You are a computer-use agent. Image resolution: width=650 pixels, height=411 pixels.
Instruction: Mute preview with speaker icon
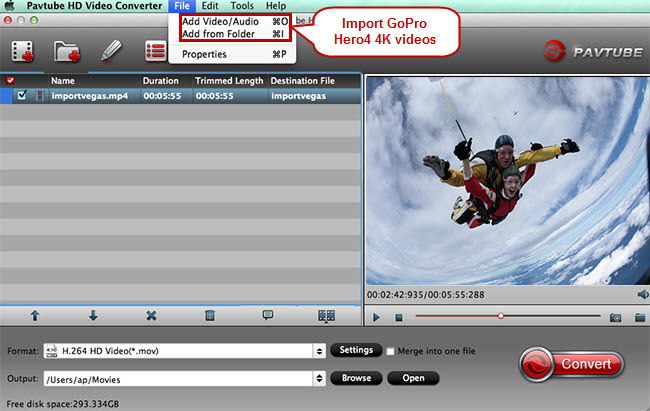click(643, 294)
